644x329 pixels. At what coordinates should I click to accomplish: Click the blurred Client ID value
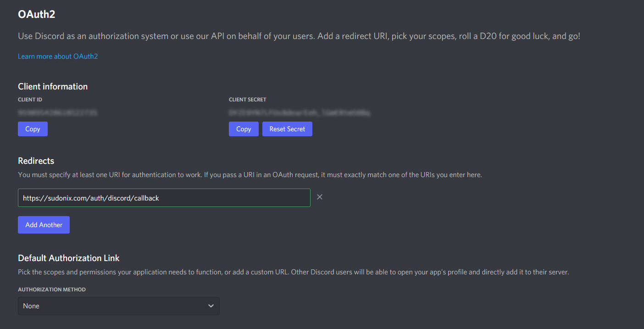click(58, 112)
